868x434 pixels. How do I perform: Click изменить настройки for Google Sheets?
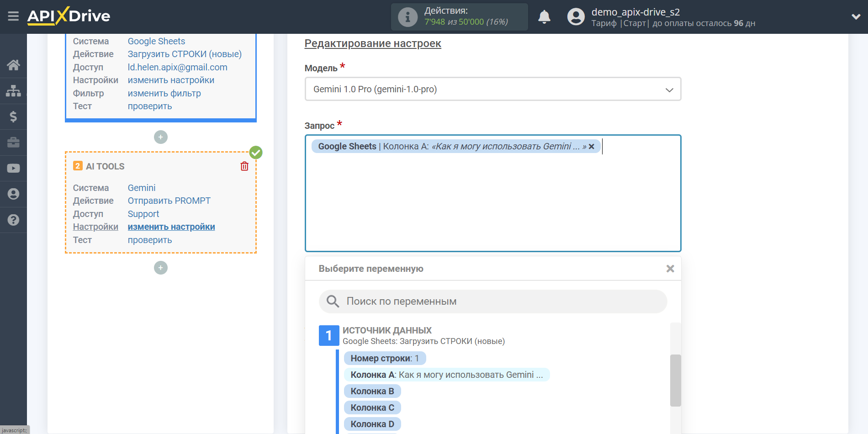click(171, 80)
